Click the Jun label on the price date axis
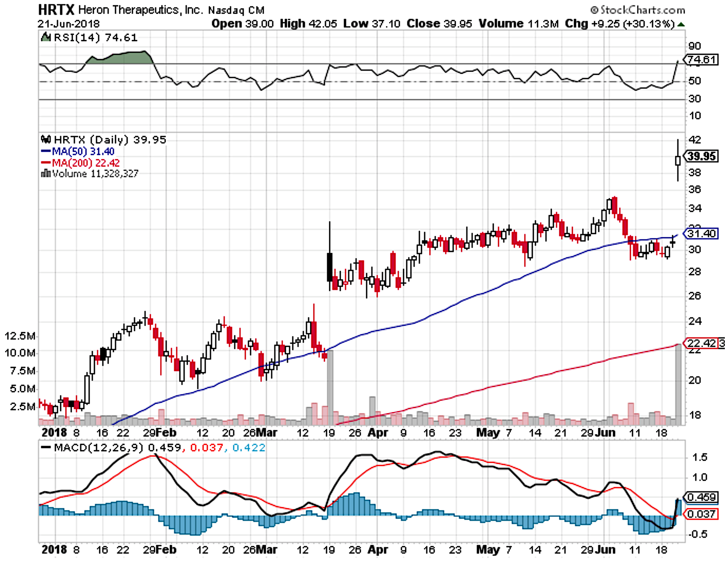Screen dimensions: 728x563 coord(606,433)
